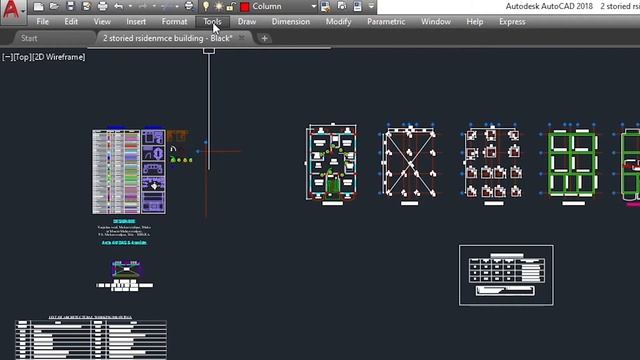Open the Dimension menu
The image size is (640, 360).
pyautogui.click(x=291, y=22)
